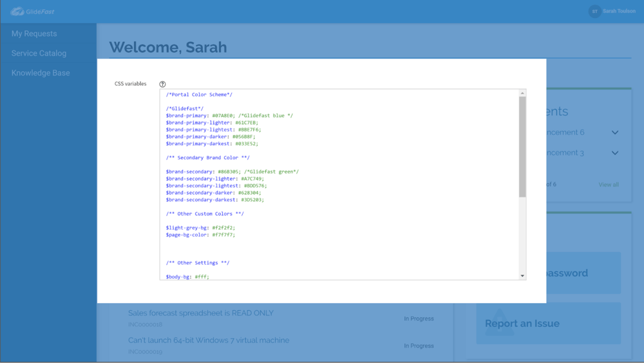This screenshot has width=644, height=363.
Task: Click the CSS variables help question mark
Action: pyautogui.click(x=162, y=84)
